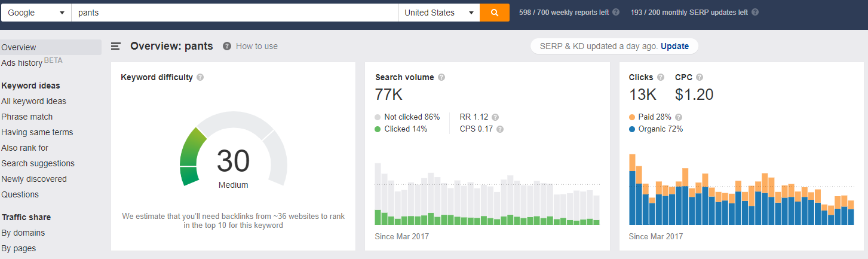Viewport: 868px width, 259px height.
Task: Open Ads history BETA in sidebar
Action: (32, 62)
